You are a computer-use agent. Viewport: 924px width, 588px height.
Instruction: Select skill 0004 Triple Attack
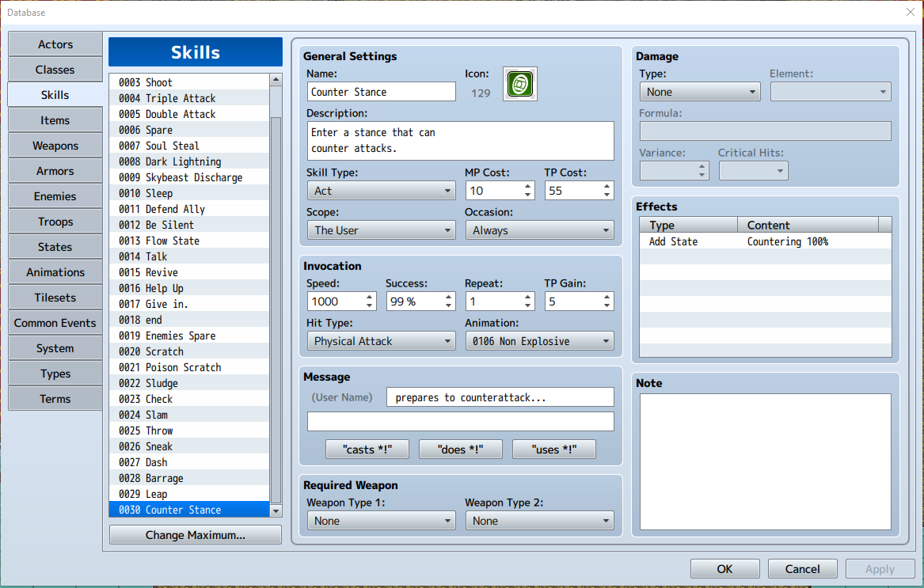tap(189, 98)
